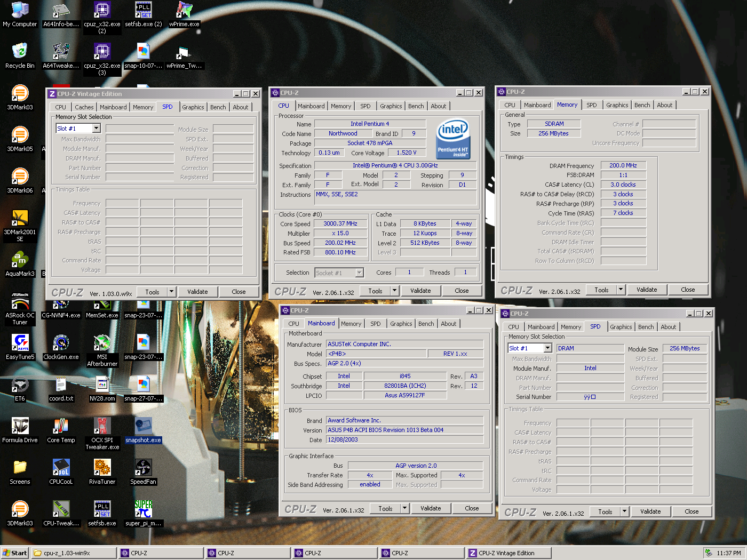The height and width of the screenshot is (560, 747).
Task: Click the Core Speed value 3000.37 MHz
Action: (x=340, y=223)
